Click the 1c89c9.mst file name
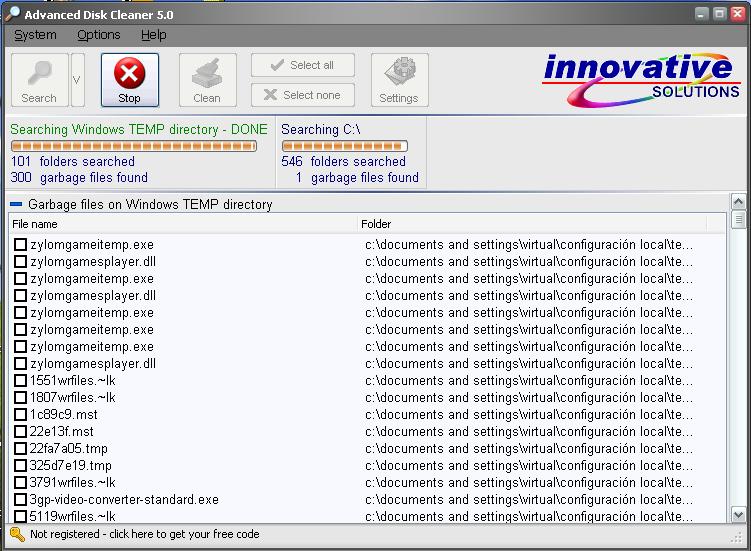The image size is (751, 551). (x=63, y=414)
